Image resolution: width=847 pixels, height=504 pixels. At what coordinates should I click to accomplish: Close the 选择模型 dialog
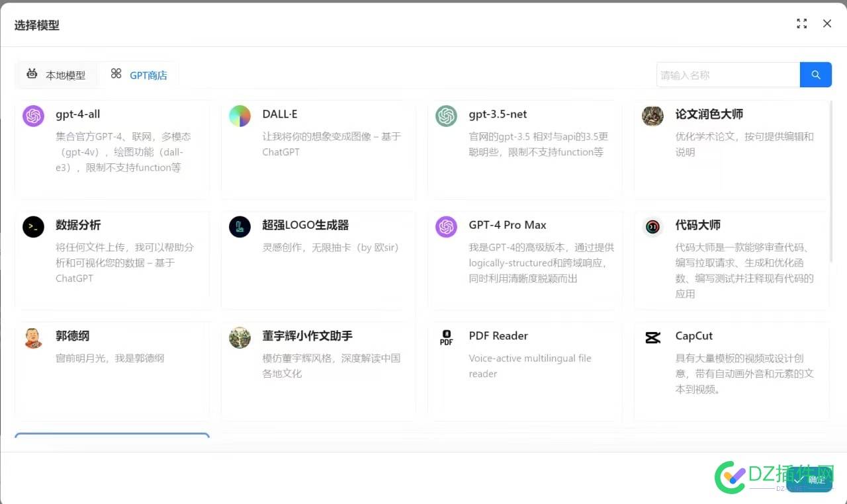pos(827,24)
